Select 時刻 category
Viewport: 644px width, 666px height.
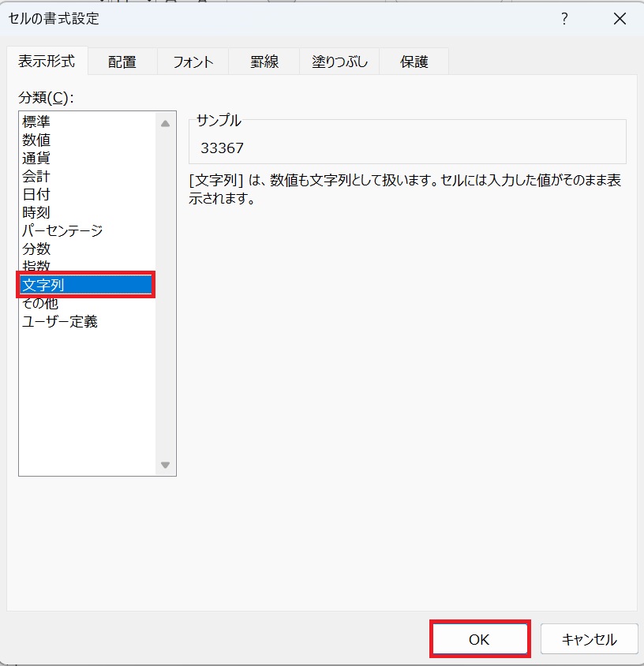pyautogui.click(x=88, y=212)
